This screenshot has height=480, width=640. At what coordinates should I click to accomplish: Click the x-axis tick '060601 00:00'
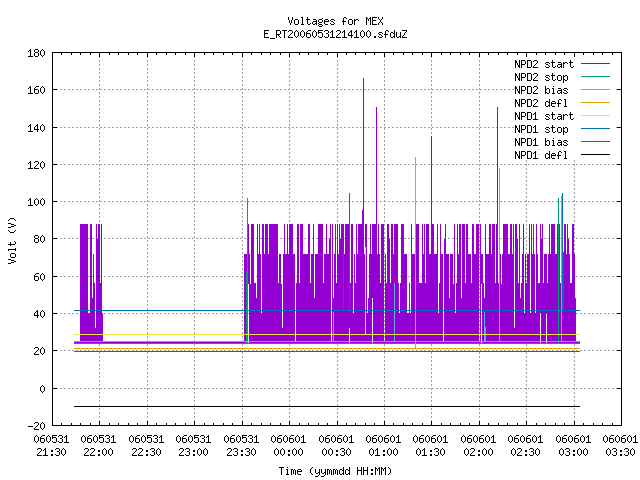click(x=288, y=446)
